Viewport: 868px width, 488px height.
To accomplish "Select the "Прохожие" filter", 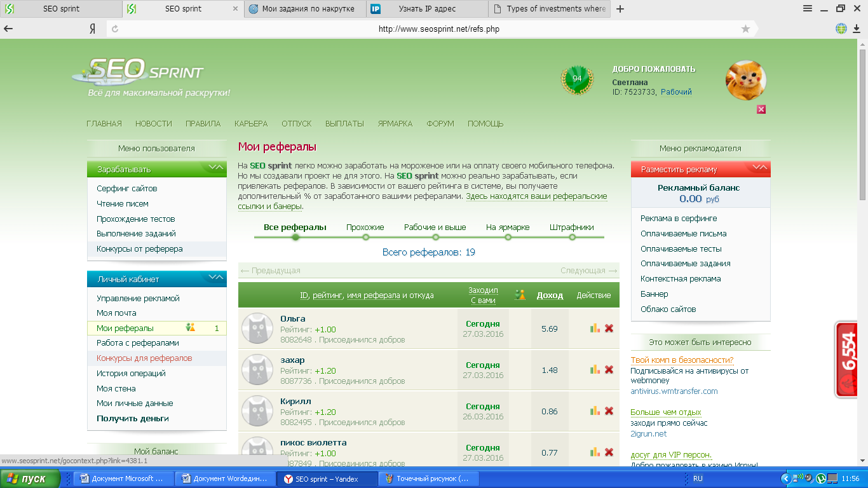I will [365, 227].
